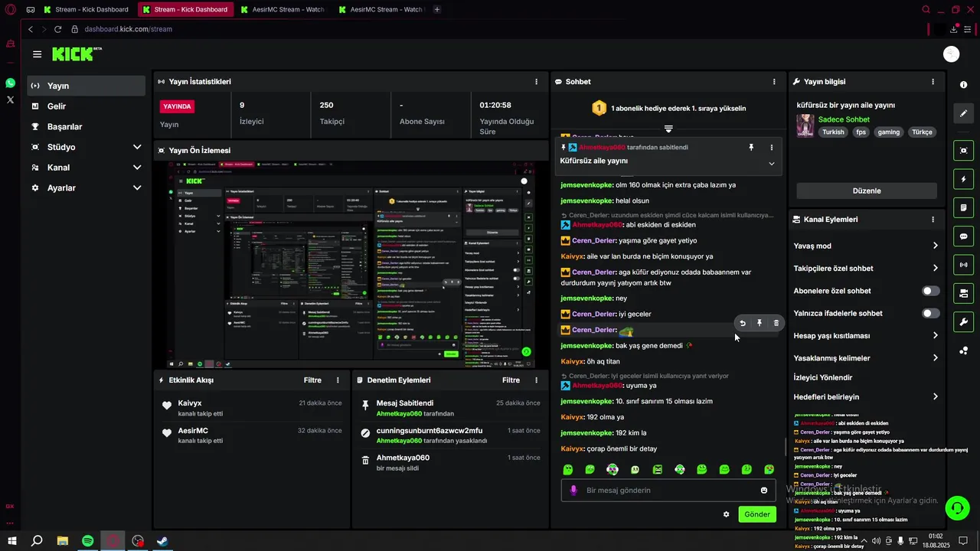Screen dimensions: 980x551
Task: Open Hesap yaşı kısıtlaması options
Action: 866,335
